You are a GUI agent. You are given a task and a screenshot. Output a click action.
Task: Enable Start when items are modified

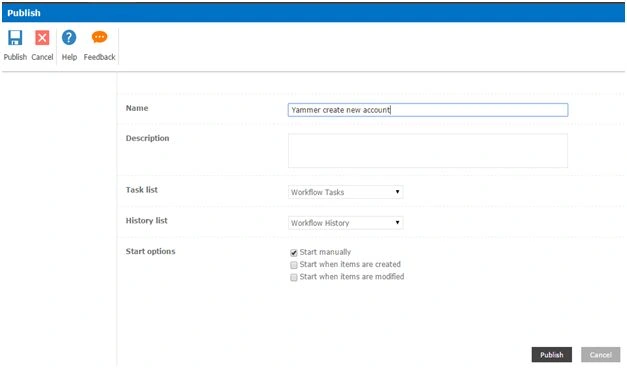coord(294,277)
